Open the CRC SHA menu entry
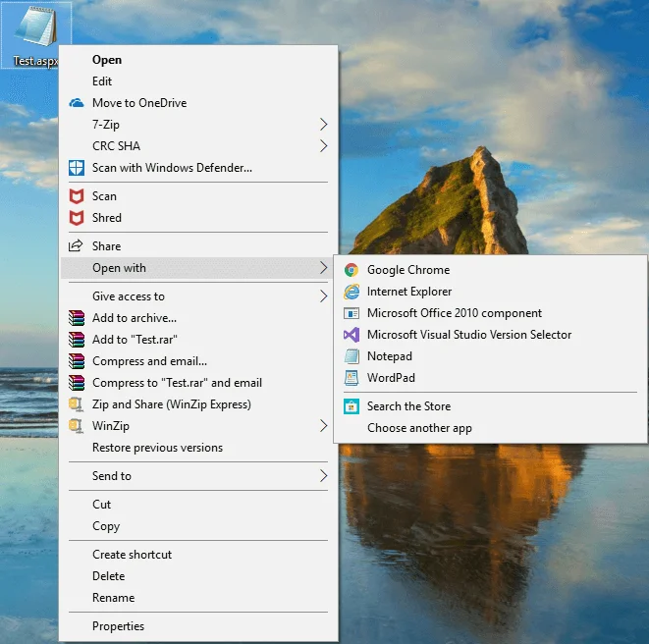Image resolution: width=649 pixels, height=644 pixels. (198, 145)
